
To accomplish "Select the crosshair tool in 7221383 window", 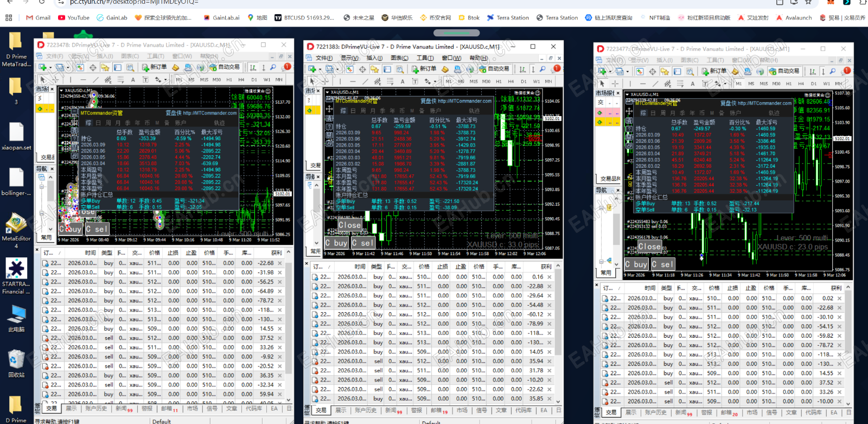I will [324, 81].
